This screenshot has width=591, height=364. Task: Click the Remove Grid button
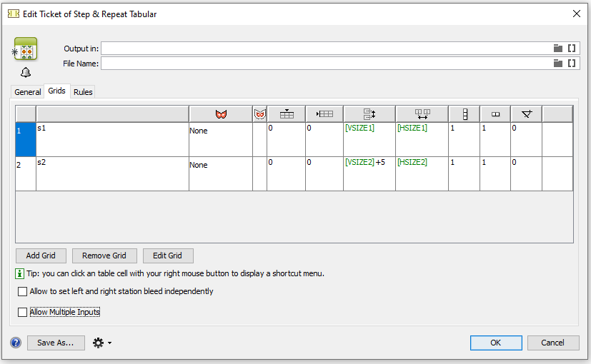point(104,256)
